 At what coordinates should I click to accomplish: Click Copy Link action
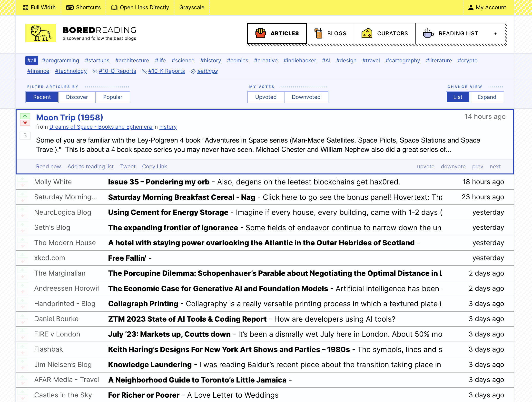(155, 167)
